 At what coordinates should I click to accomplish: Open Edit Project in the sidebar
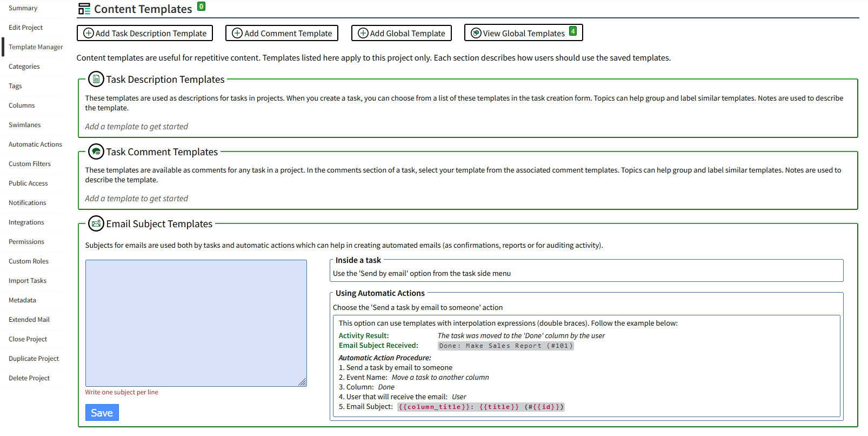click(x=25, y=28)
